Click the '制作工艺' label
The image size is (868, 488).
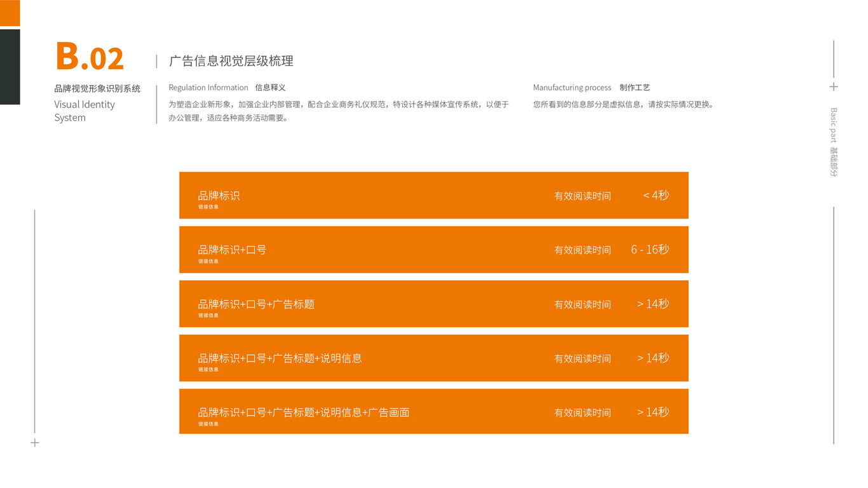(635, 88)
